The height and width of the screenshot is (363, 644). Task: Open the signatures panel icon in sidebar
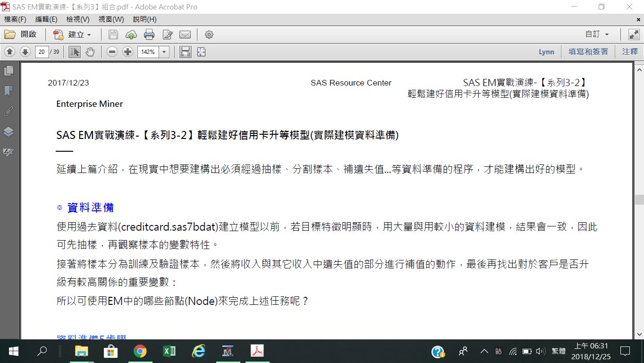8,152
